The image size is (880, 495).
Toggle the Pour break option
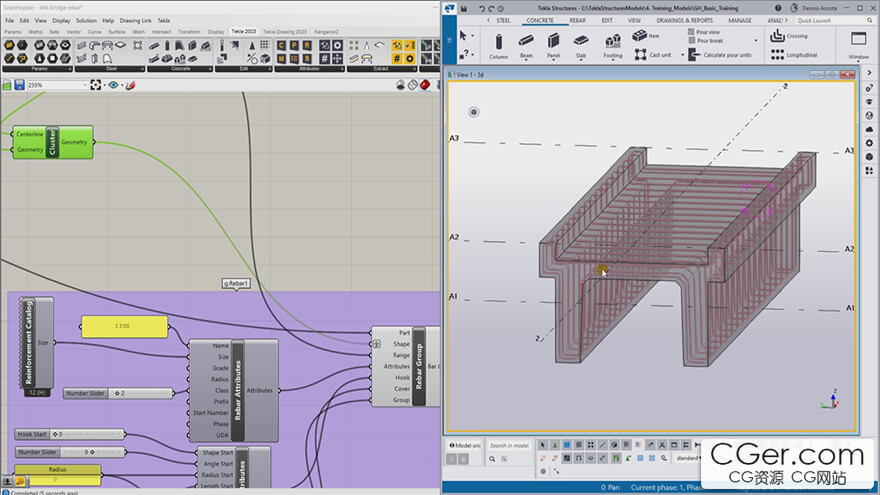(x=705, y=41)
